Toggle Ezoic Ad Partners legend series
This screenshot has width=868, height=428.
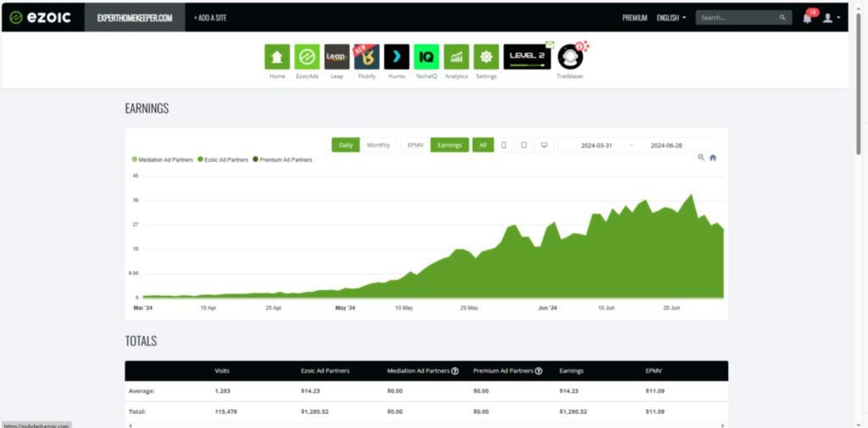pyautogui.click(x=222, y=159)
